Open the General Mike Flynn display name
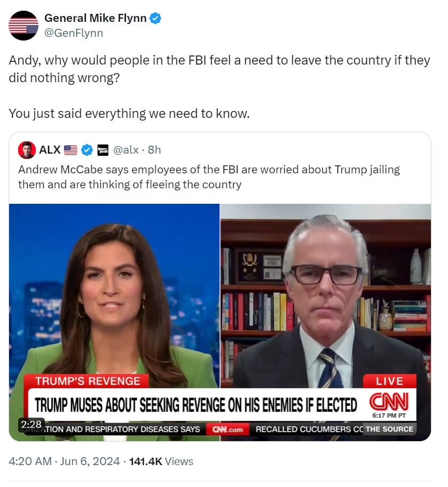 (95, 18)
